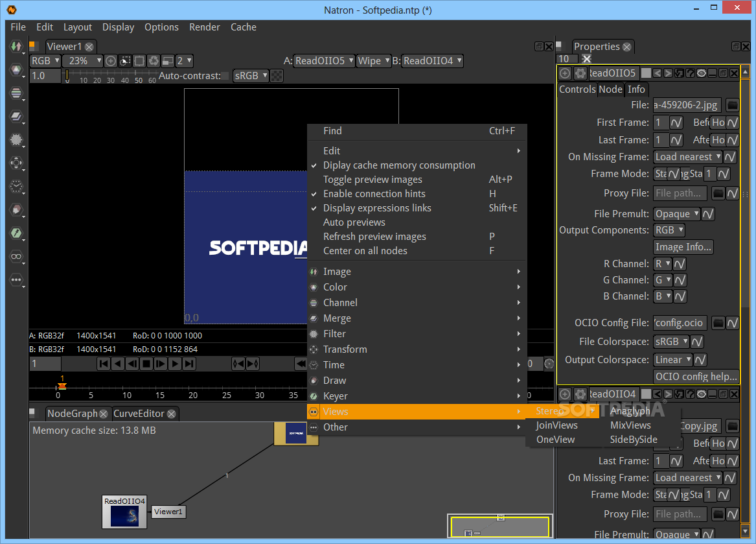Click the refresh viewer recycle icon
756x544 pixels.
[154, 61]
